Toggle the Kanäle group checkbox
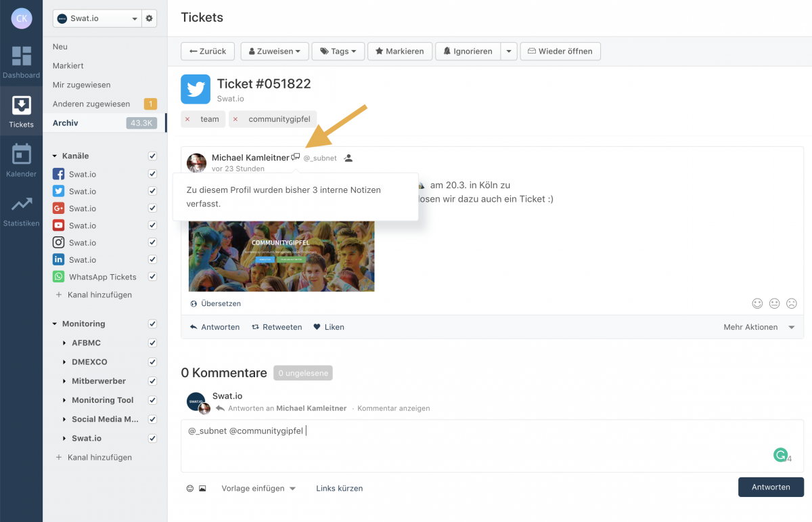 coord(152,156)
